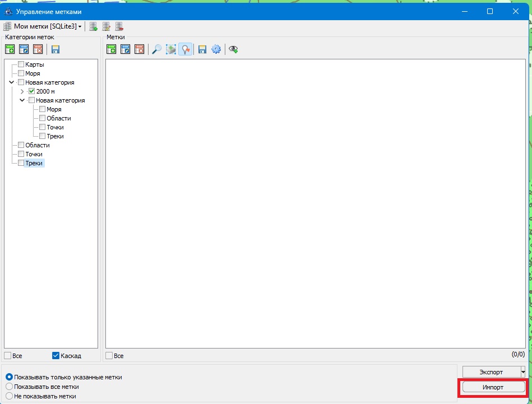
Task: Uncheck the 2000 м category checkbox
Action: click(x=32, y=91)
